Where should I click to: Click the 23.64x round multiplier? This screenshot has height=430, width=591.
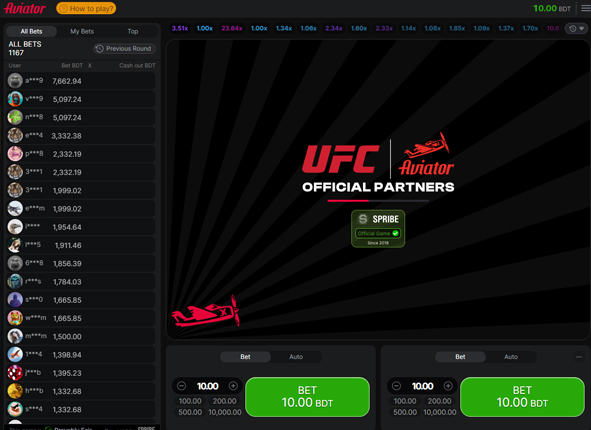tap(232, 28)
